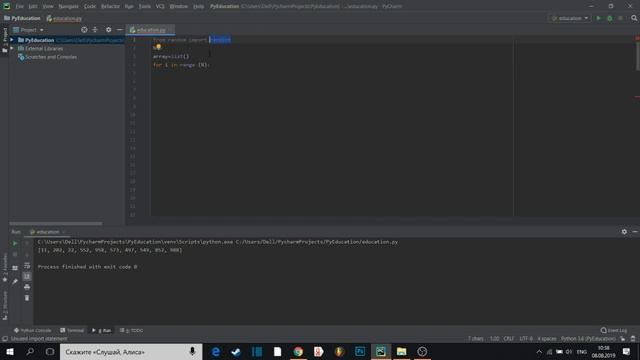Click microphone icon in taskbar search
This screenshot has width=640, height=360.
[192, 352]
